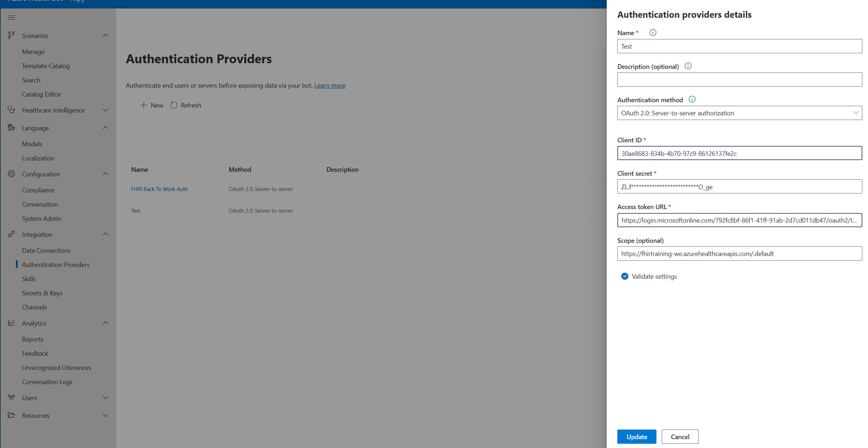Toggle the Validate settings checkbox

pos(624,276)
